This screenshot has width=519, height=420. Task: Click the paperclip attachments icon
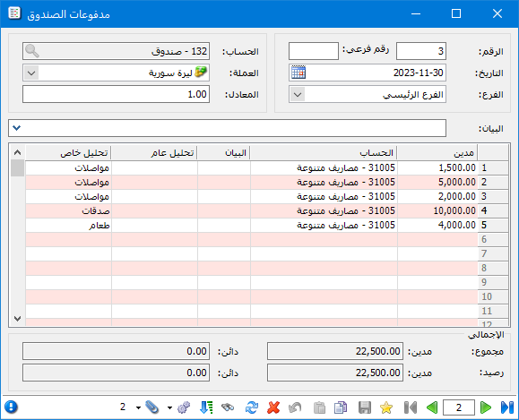tap(152, 407)
